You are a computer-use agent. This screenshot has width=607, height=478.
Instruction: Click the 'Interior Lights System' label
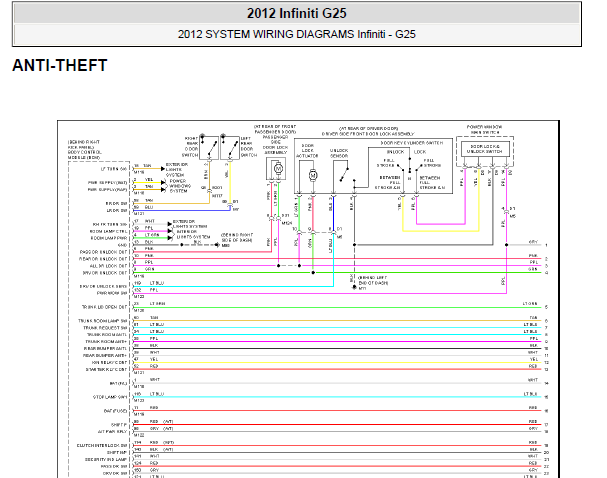194,234
